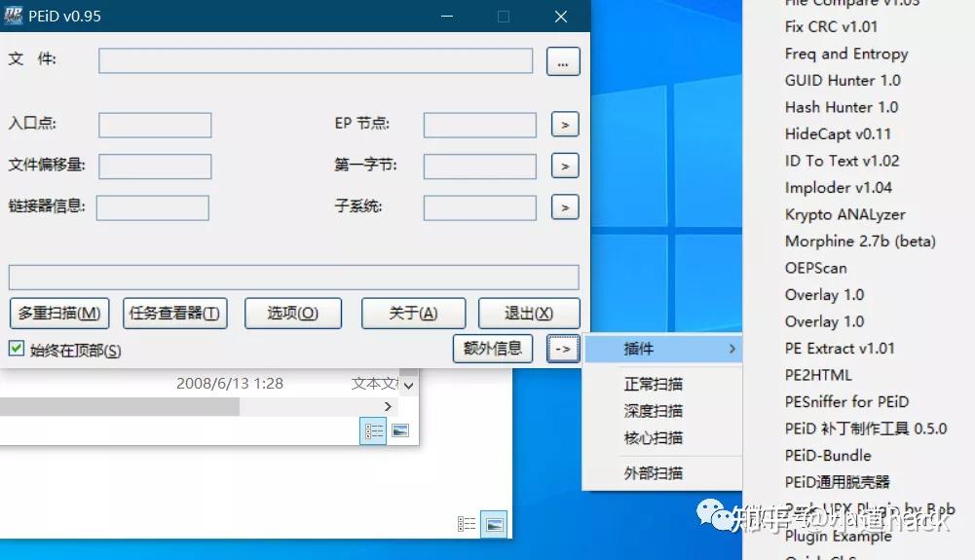Click the -> menu arrow button

(563, 349)
